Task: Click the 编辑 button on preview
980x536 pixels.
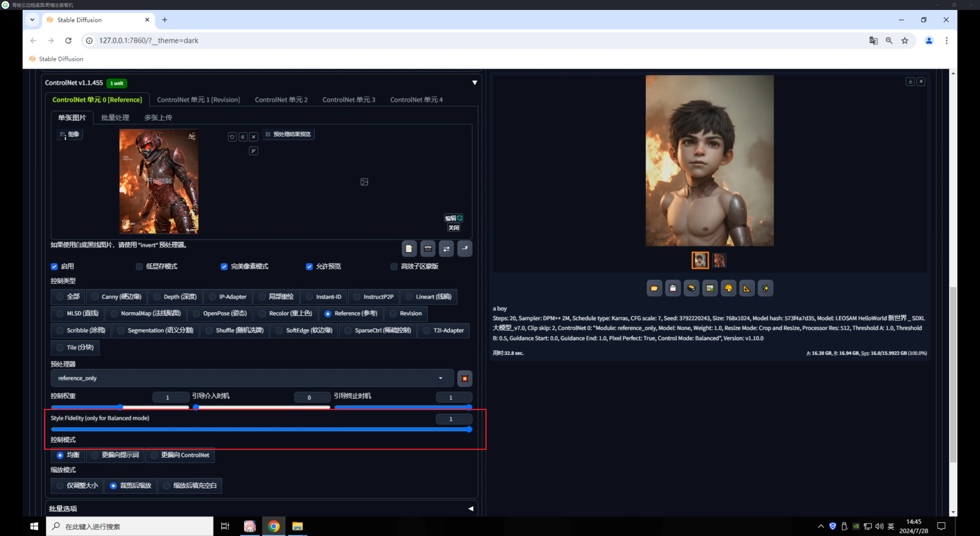Action: click(454, 218)
